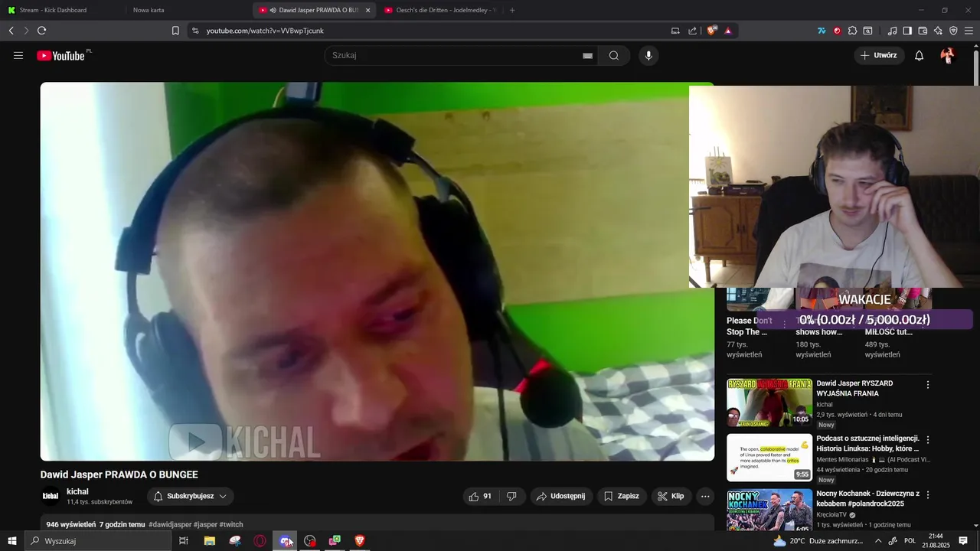Open options for Dawid Jasper RYSZARD video
Screen dimensions: 980x551
click(x=928, y=385)
